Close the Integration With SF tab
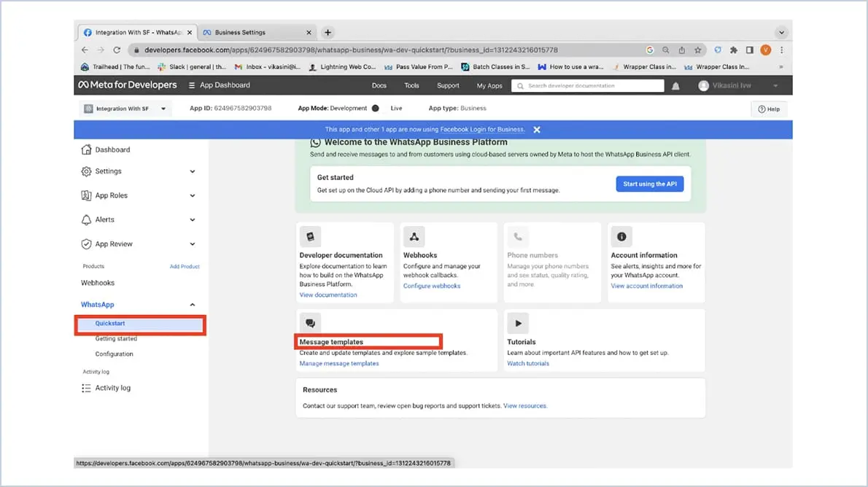 pyautogui.click(x=190, y=33)
